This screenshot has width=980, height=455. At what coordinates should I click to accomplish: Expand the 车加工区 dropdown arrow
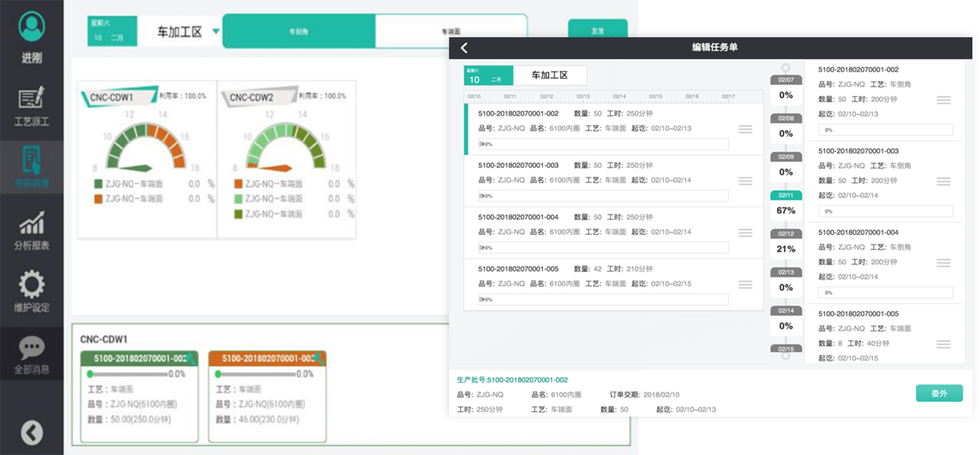[x=216, y=32]
